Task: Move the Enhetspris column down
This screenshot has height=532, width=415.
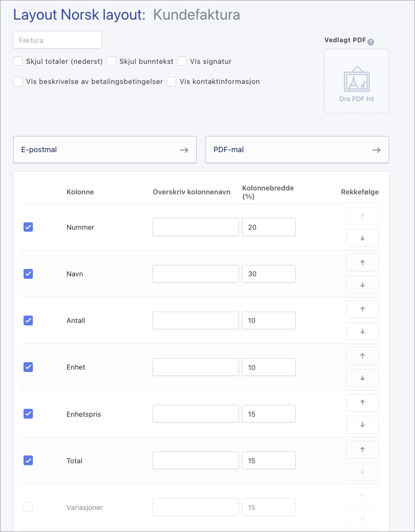Action: tap(362, 425)
